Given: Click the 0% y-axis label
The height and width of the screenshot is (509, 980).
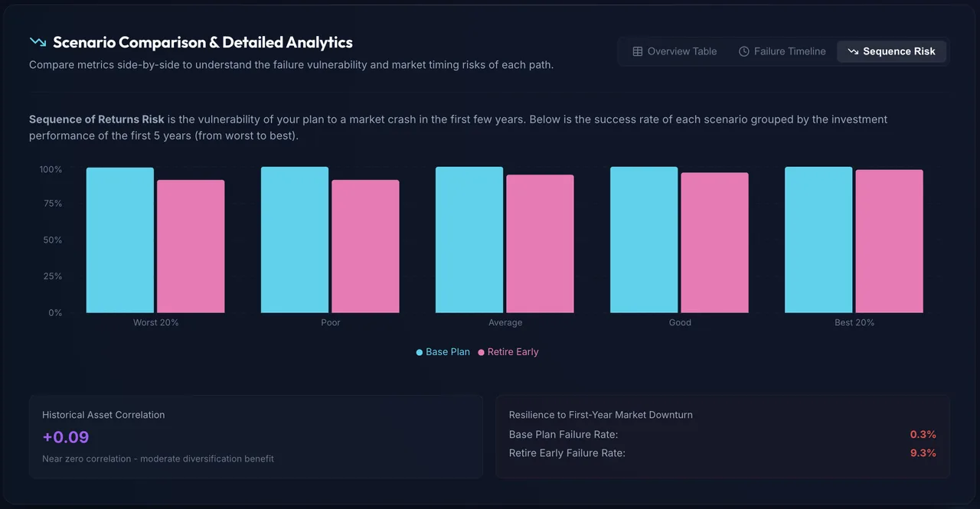Looking at the screenshot, I should pos(55,313).
